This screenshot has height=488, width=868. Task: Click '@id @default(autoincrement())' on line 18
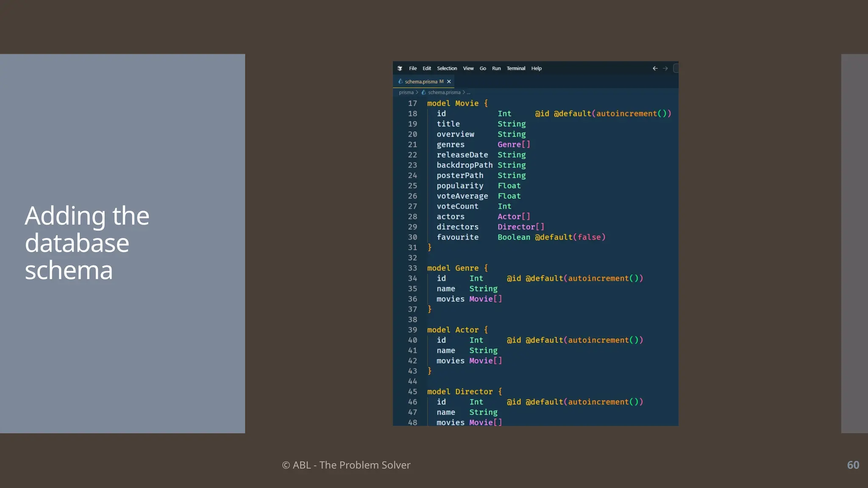[603, 114]
